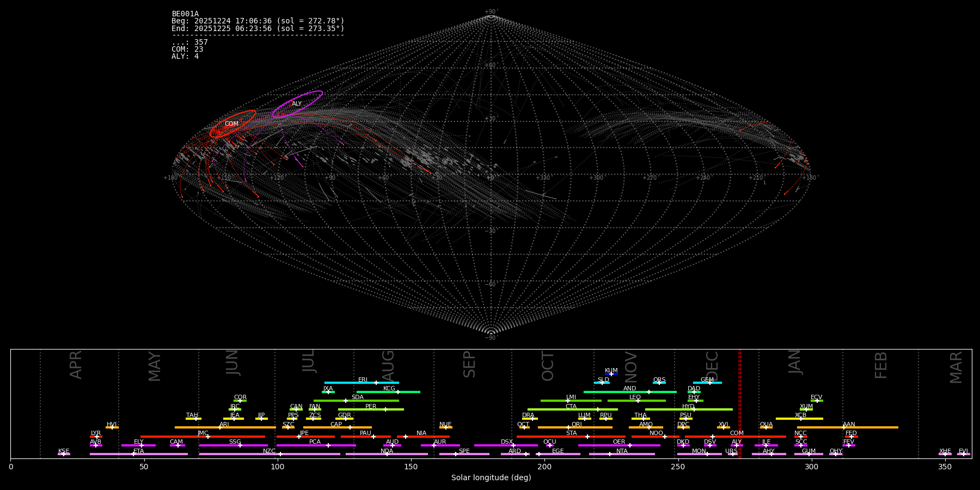Select the NZC shower bar
Screen dimensions: 980x490
point(269,454)
